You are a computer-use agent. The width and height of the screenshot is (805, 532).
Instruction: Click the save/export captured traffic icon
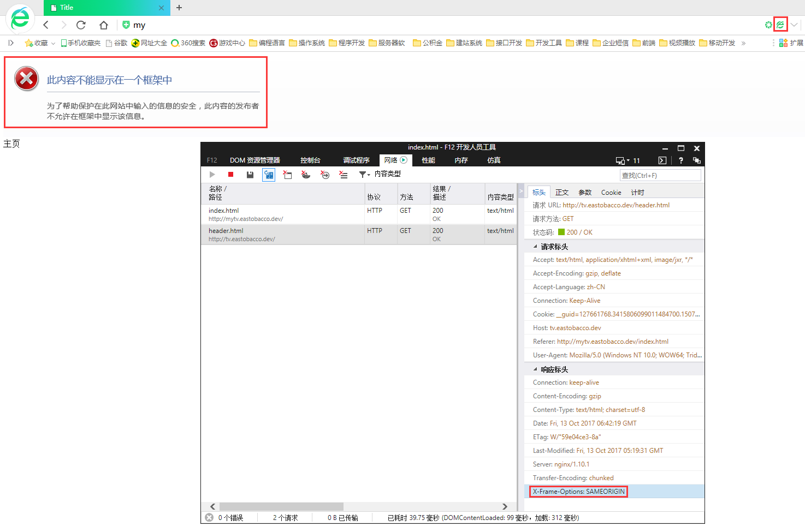tap(250, 175)
